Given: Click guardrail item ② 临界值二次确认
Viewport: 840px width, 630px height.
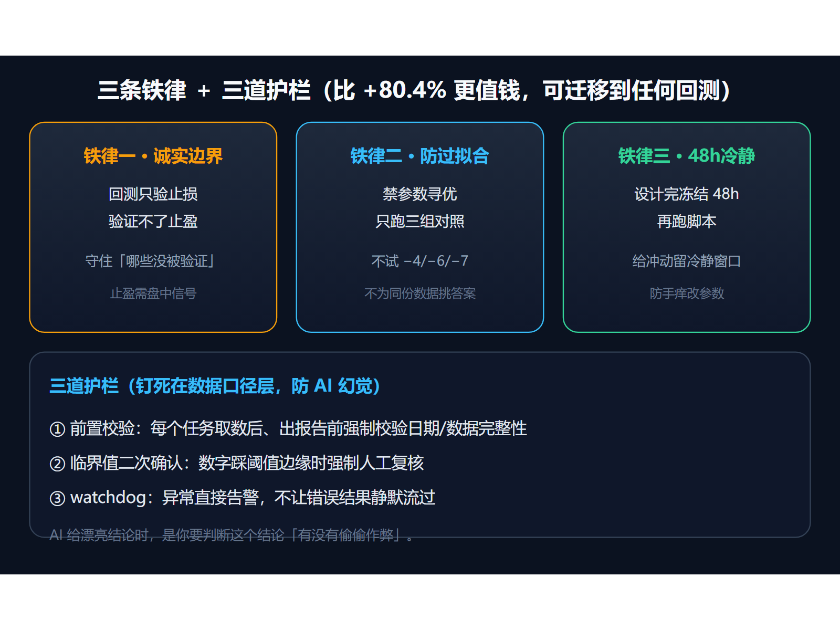Looking at the screenshot, I should click(236, 463).
